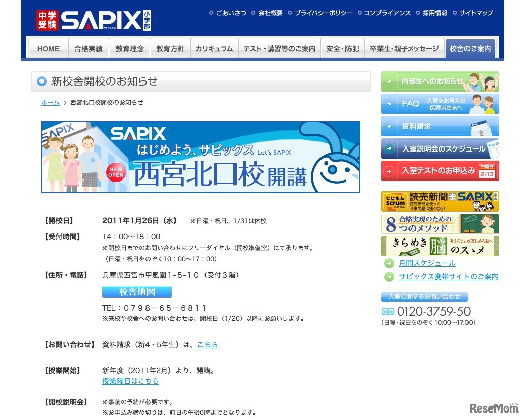526x420 pixels.
Task: Open the カリキュラム tab
Action: tap(214, 49)
